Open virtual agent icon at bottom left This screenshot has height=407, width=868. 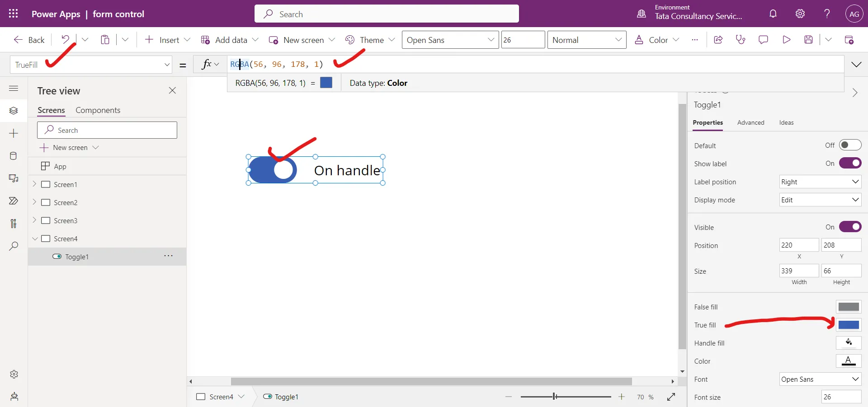(14, 397)
